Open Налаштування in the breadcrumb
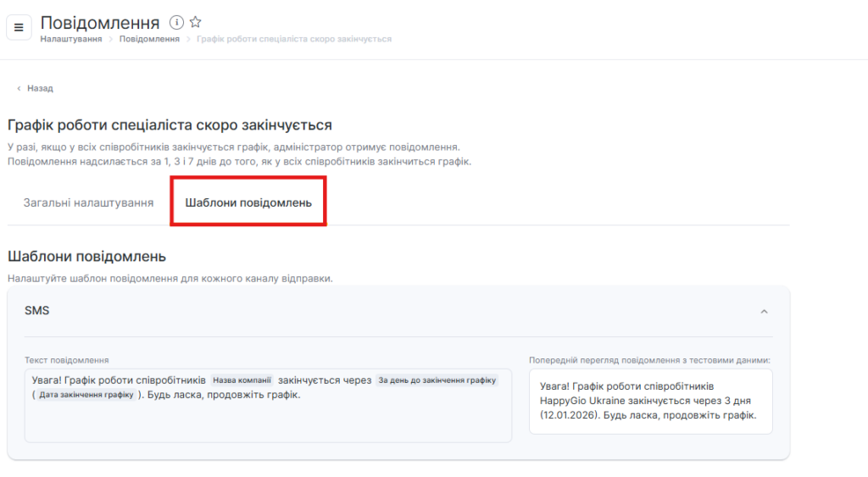This screenshot has height=477, width=868. [71, 39]
